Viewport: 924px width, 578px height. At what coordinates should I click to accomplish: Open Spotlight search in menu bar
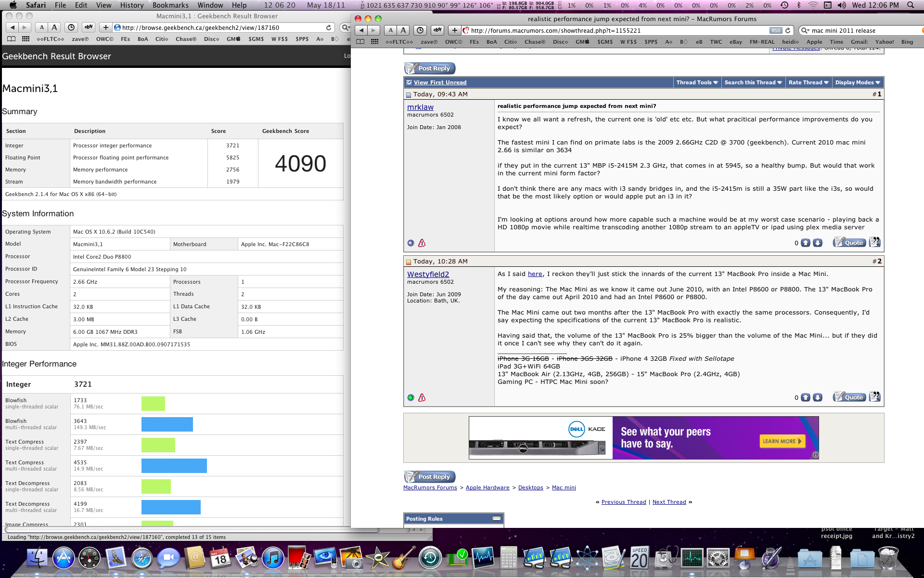tap(911, 5)
